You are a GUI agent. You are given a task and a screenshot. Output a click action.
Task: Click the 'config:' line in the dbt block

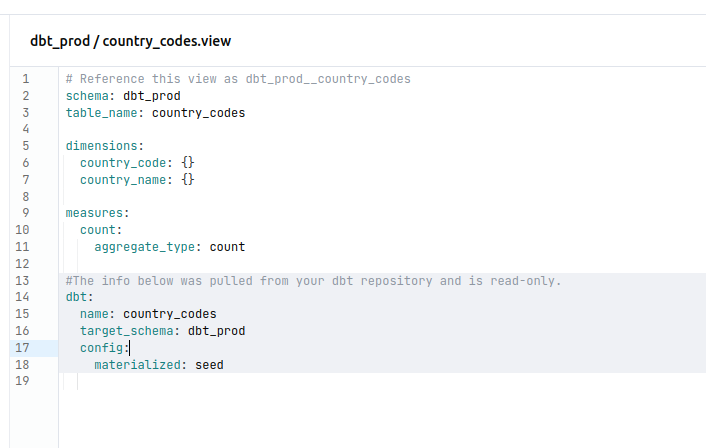104,348
